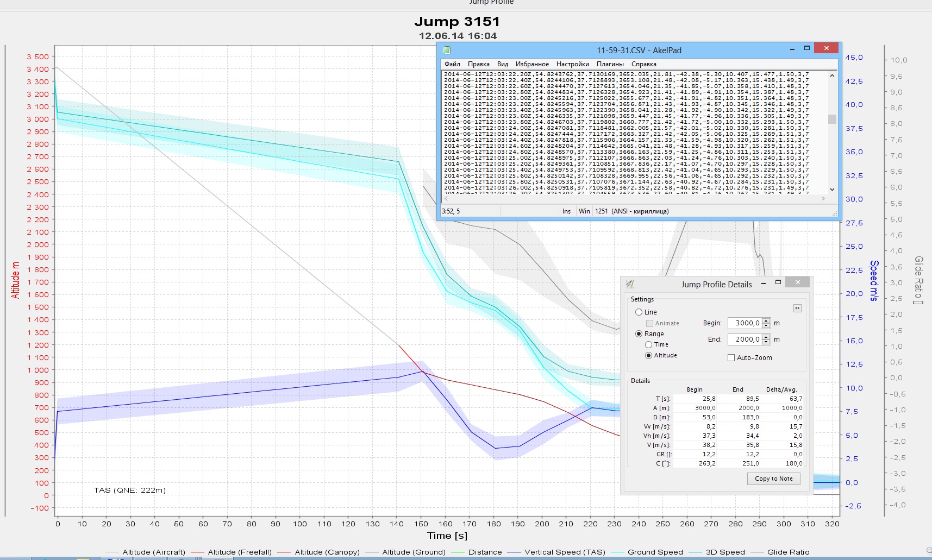Open the Избранное menu in AkelPad
The height and width of the screenshot is (560, 932).
532,64
